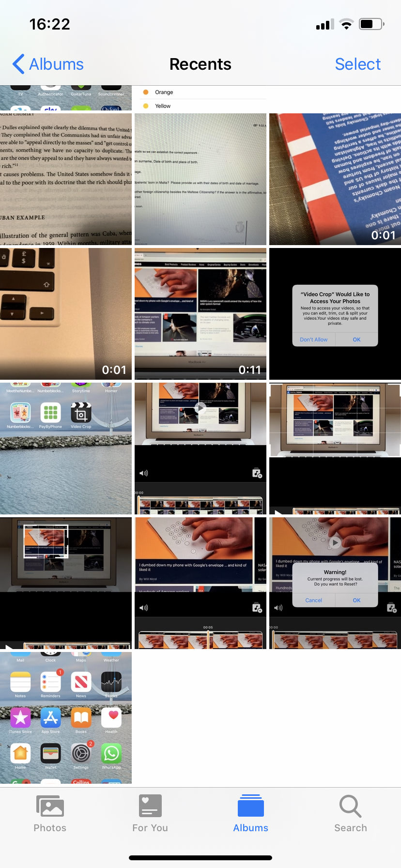Screen dimensions: 401x868
Task: Tap the back chevron next to Albums
Action: (x=18, y=64)
